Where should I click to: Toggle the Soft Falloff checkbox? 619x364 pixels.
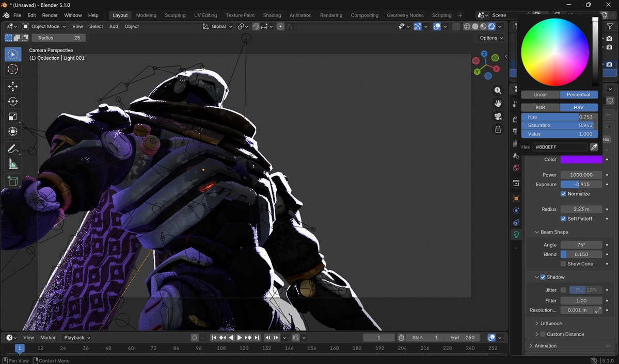click(563, 219)
